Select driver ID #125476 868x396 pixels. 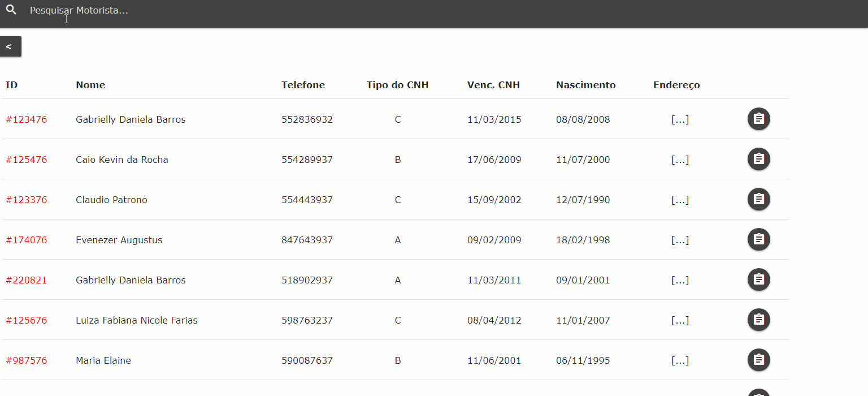[x=26, y=160]
